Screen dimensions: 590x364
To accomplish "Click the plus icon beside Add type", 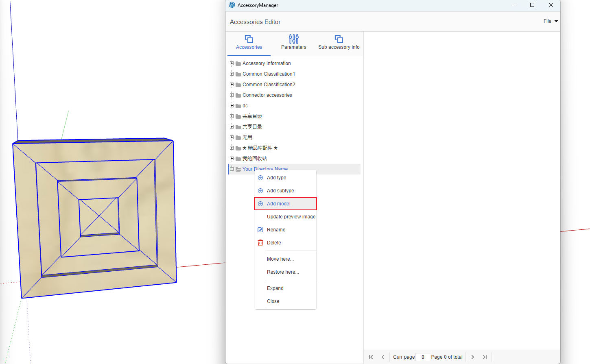I will pyautogui.click(x=260, y=178).
